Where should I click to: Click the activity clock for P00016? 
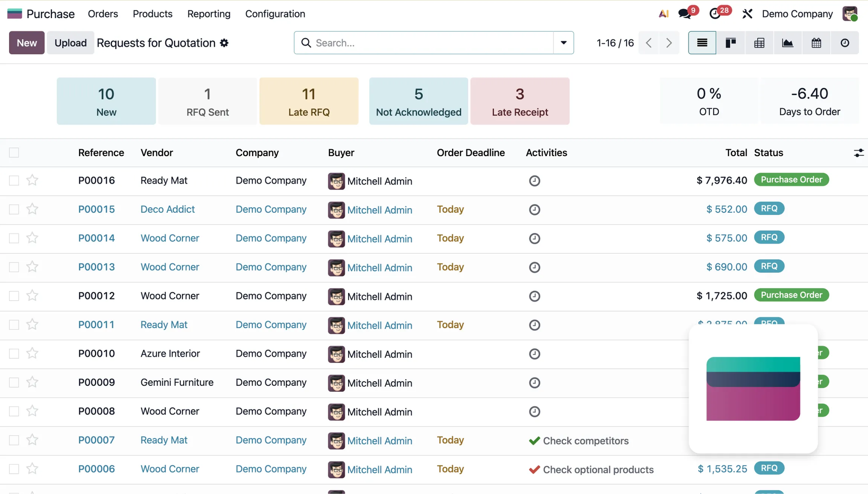pyautogui.click(x=534, y=181)
